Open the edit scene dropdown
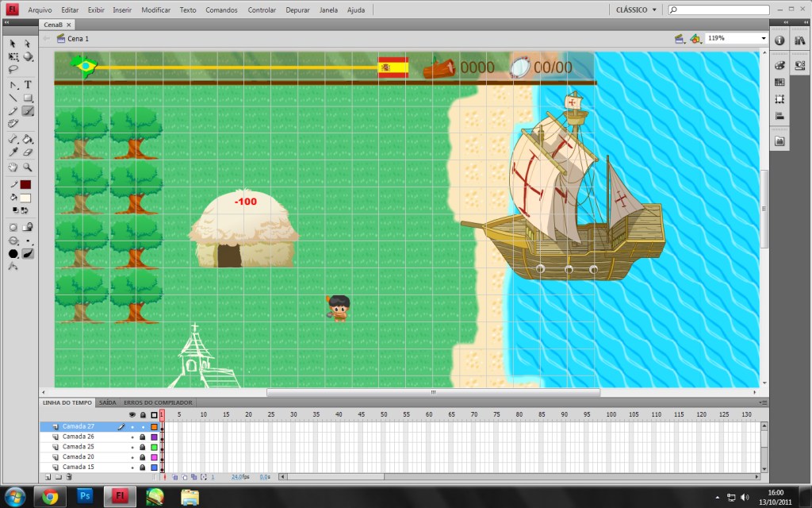Viewport: 812px width, 508px height. click(x=680, y=38)
